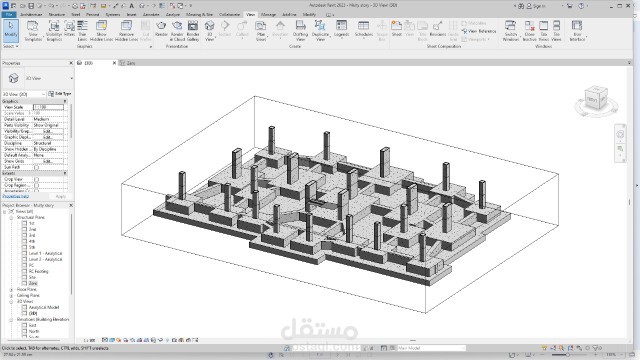Click the ViewCube navigation widget

pos(595,99)
